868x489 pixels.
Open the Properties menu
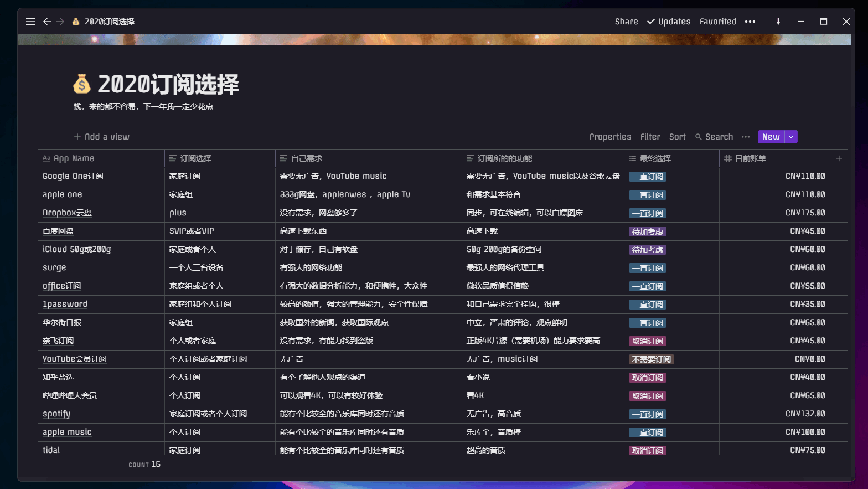click(610, 137)
